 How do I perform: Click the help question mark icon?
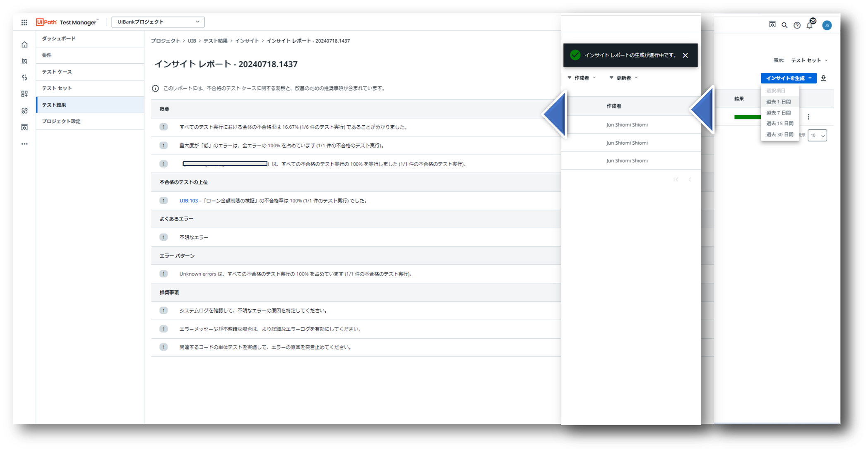coord(797,25)
